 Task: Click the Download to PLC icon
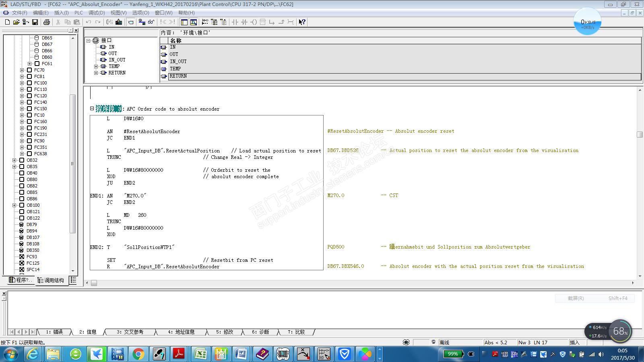click(x=119, y=22)
